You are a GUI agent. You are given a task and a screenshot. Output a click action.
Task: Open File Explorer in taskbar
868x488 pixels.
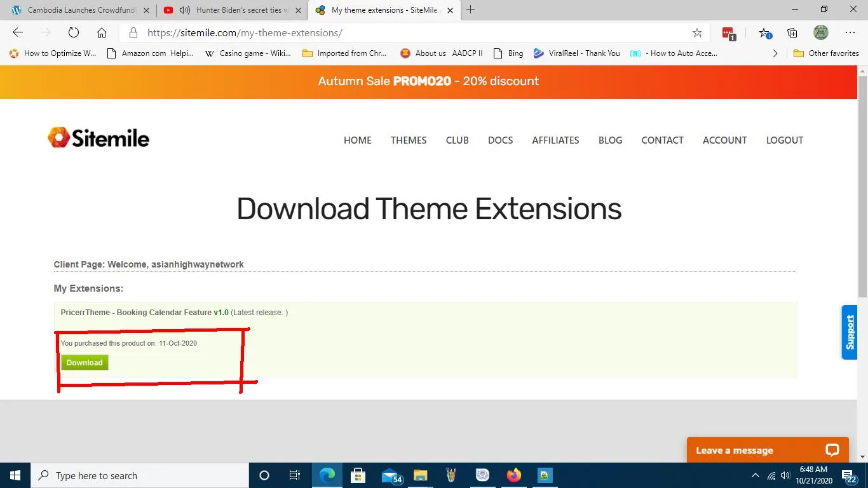pos(420,475)
